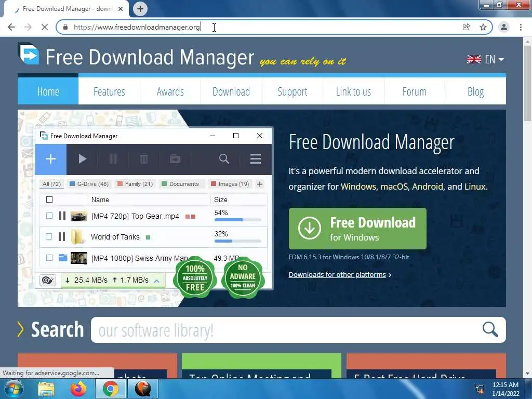The image size is (532, 399).
Task: Click pause toggle on World of Tanks row
Action: click(x=62, y=236)
